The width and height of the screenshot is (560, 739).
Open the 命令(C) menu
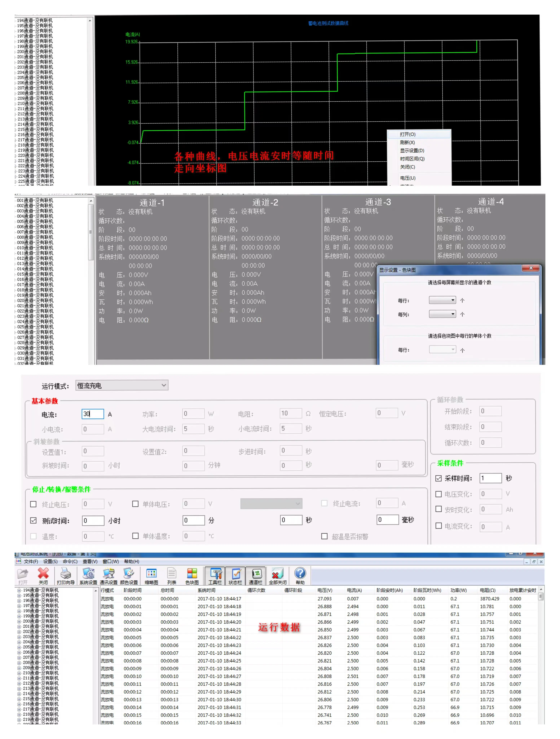click(x=70, y=561)
